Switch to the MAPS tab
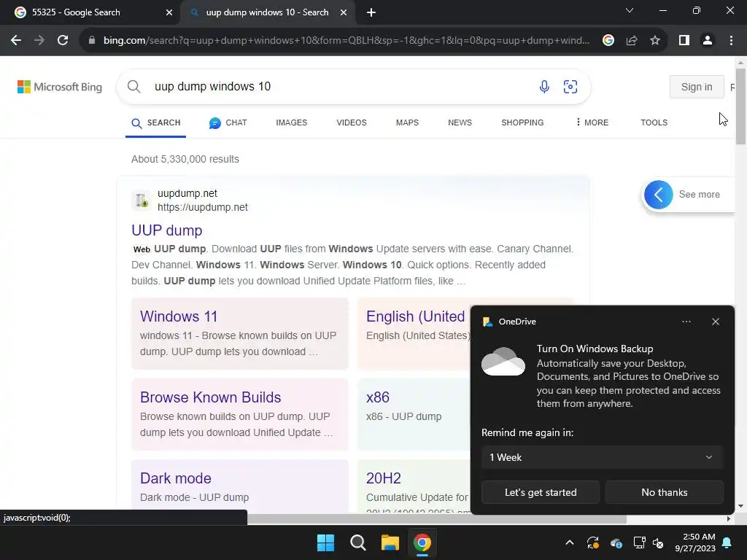This screenshot has height=560, width=747. [407, 122]
